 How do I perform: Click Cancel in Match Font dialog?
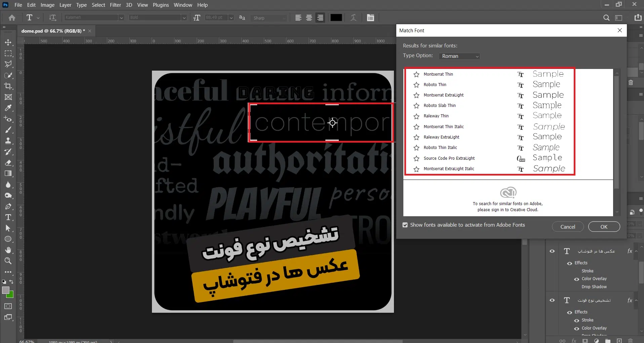(567, 227)
